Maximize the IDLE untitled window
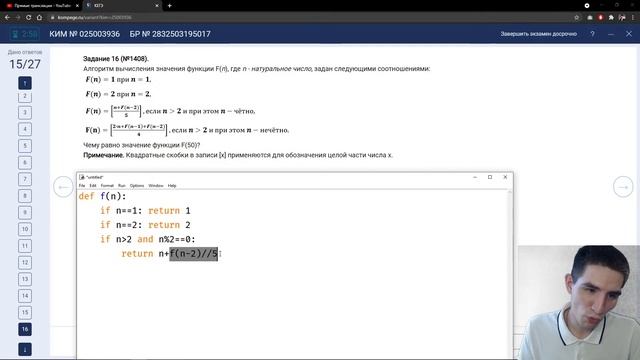The height and width of the screenshot is (360, 640). pyautogui.click(x=490, y=177)
